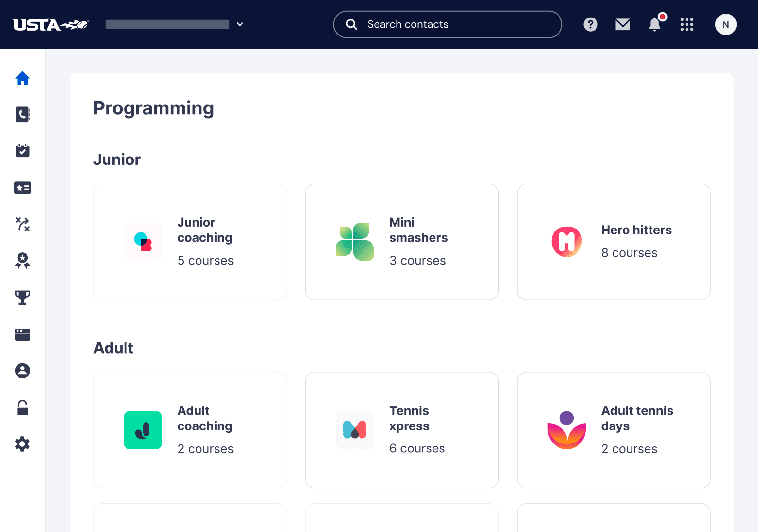
Task: Expand the organization selector dropdown
Action: pyautogui.click(x=239, y=24)
